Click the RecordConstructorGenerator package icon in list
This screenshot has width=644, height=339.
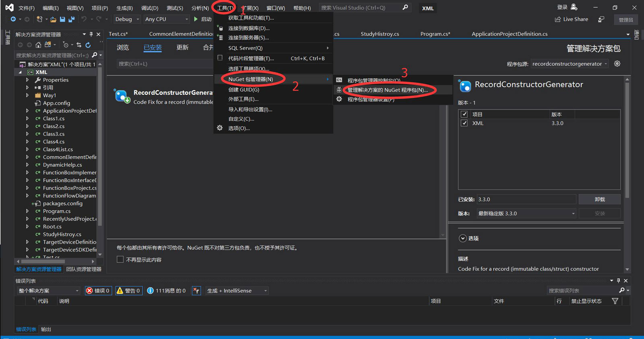click(122, 96)
